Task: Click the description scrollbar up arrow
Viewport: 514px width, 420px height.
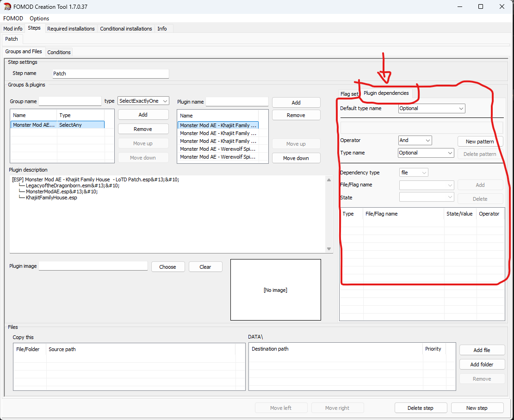Action: coord(329,179)
